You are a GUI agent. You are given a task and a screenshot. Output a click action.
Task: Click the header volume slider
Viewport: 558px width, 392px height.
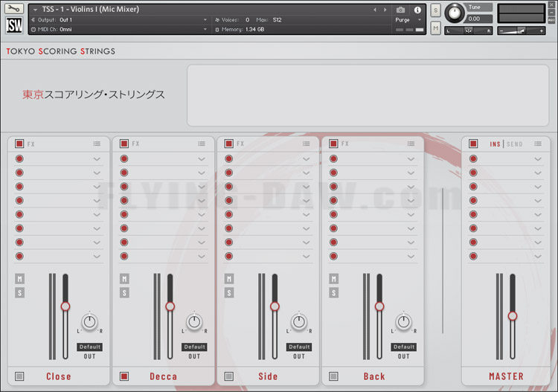point(522,31)
